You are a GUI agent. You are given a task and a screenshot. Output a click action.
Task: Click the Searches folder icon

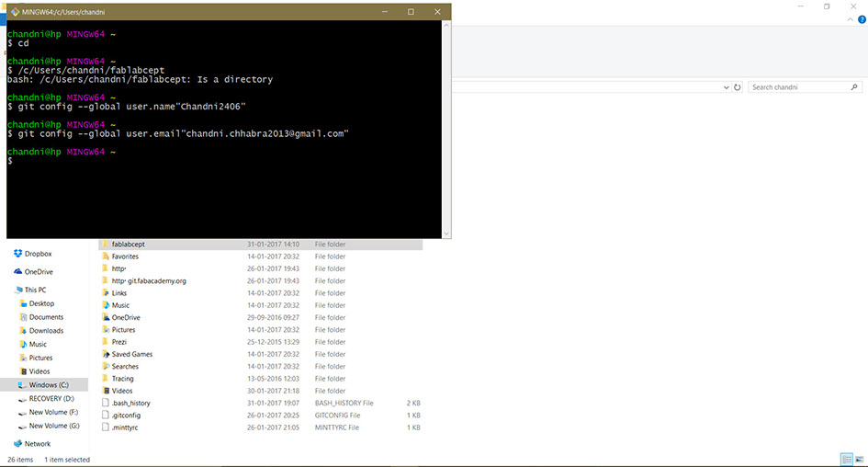click(x=106, y=366)
